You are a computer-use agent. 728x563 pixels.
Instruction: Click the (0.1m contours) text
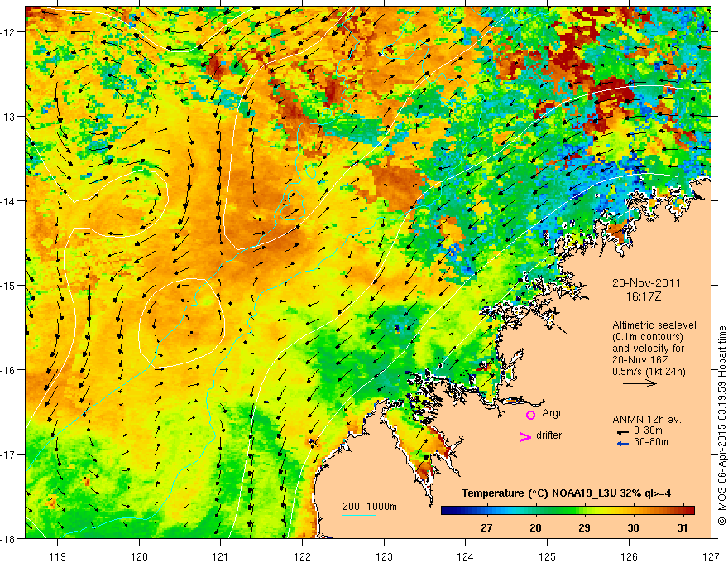click(x=648, y=337)
